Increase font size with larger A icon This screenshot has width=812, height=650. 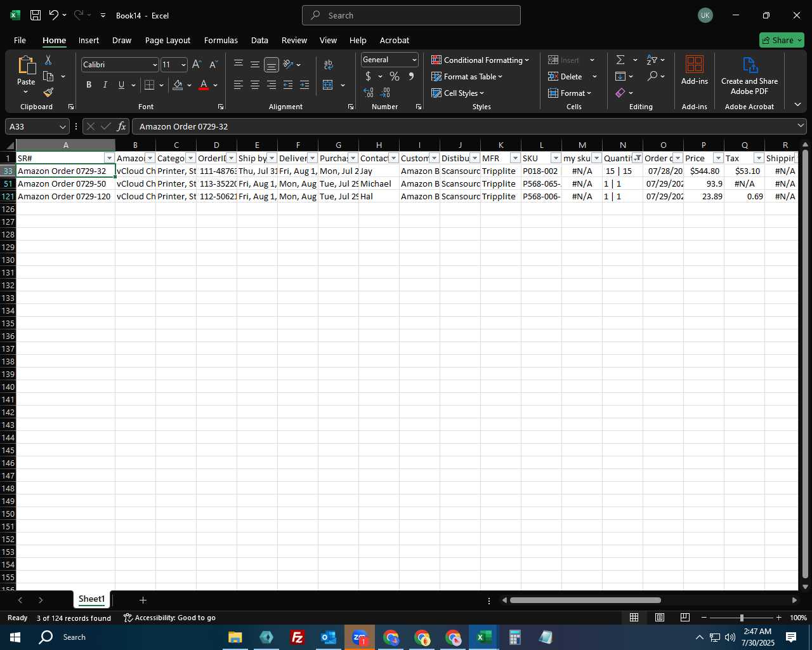197,65
